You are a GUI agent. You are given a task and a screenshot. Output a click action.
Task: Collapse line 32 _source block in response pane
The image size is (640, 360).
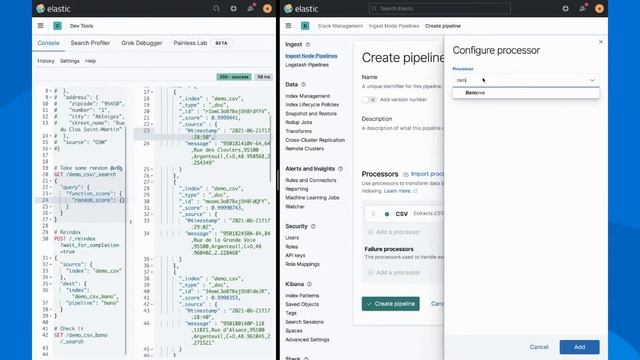tap(152, 214)
